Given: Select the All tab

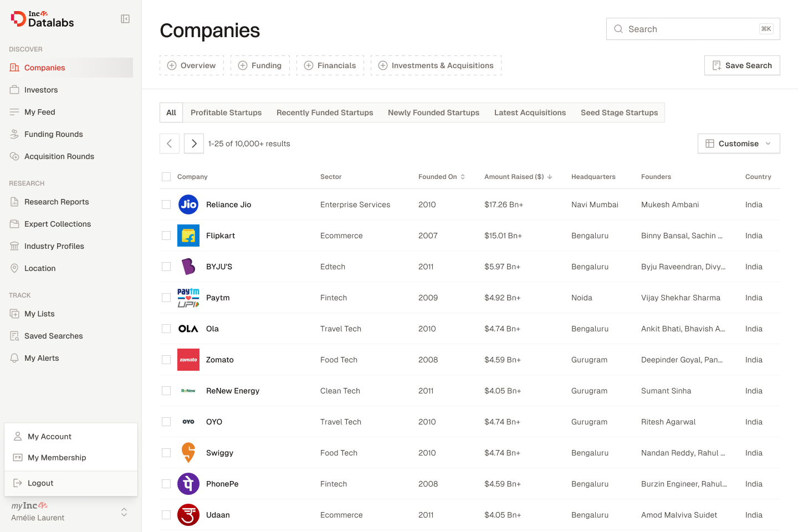Looking at the screenshot, I should click(171, 112).
